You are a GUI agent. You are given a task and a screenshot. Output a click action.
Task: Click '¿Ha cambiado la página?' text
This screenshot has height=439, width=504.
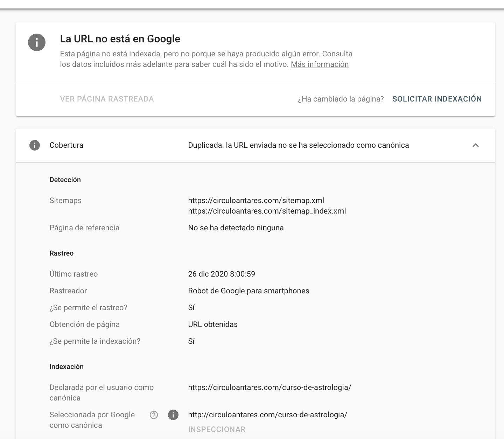click(341, 99)
